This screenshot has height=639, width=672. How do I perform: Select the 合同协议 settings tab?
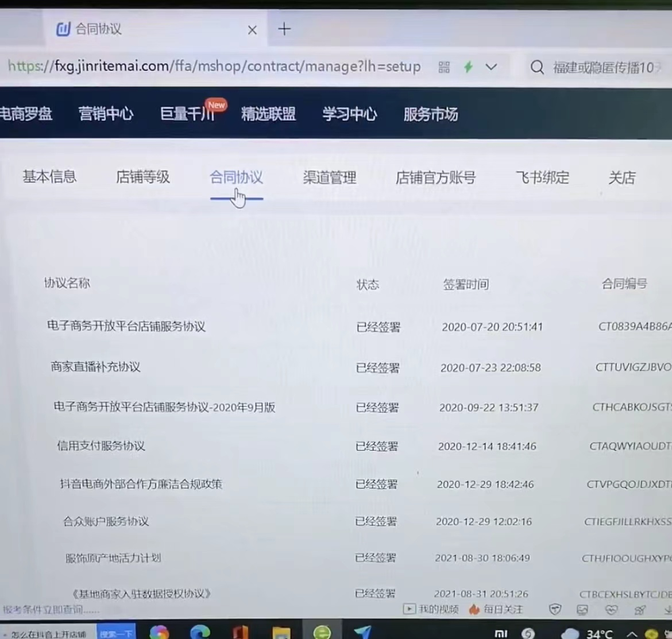tap(236, 177)
